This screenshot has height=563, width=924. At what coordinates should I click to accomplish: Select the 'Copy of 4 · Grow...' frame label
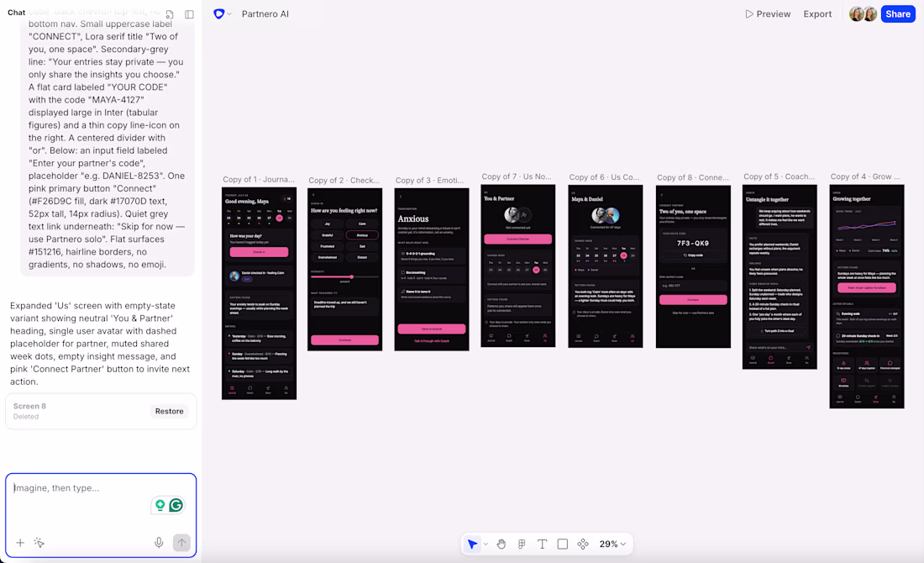[865, 176]
